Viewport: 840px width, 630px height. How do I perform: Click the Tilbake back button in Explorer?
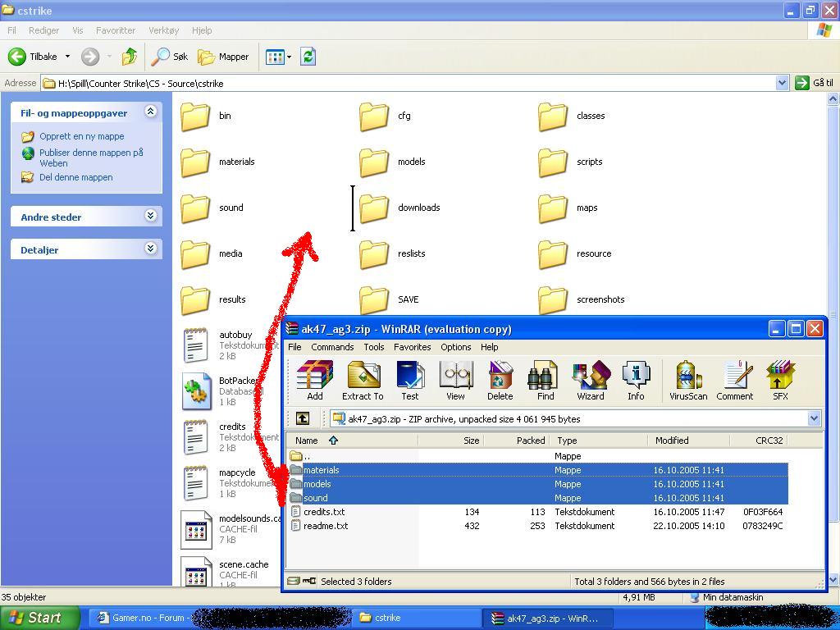(33, 57)
